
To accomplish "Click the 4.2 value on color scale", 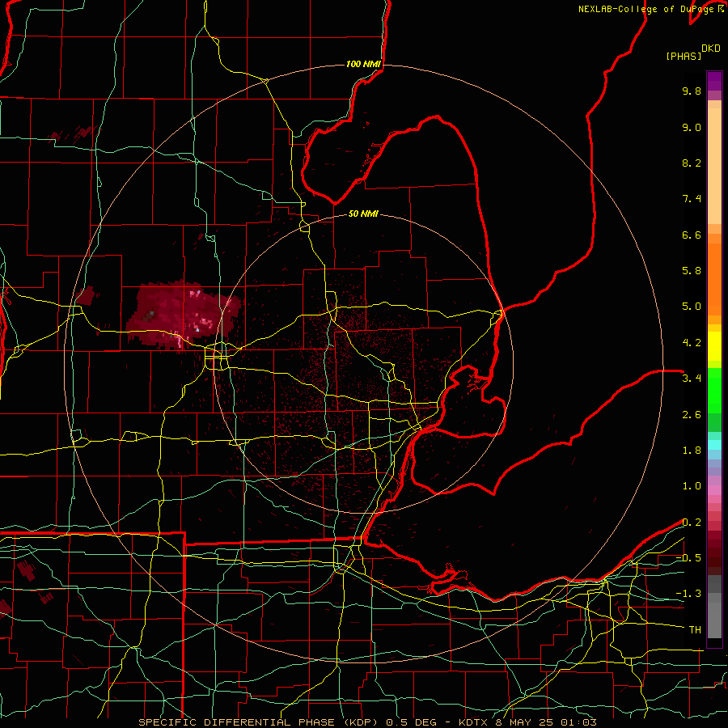I will tap(692, 343).
